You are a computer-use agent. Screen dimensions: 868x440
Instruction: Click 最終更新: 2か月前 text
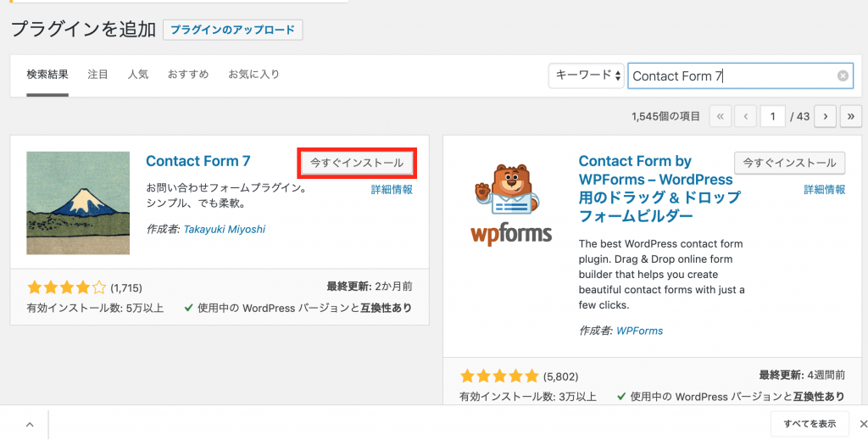370,287
